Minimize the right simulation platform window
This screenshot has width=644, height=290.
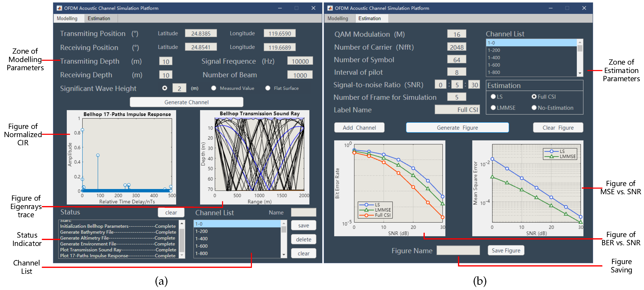550,8
